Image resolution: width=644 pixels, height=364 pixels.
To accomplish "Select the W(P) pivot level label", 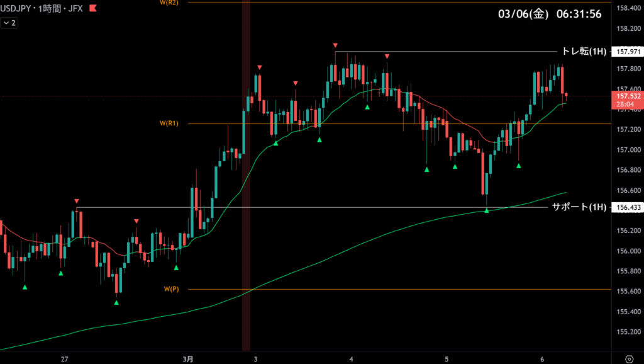I will pos(172,289).
